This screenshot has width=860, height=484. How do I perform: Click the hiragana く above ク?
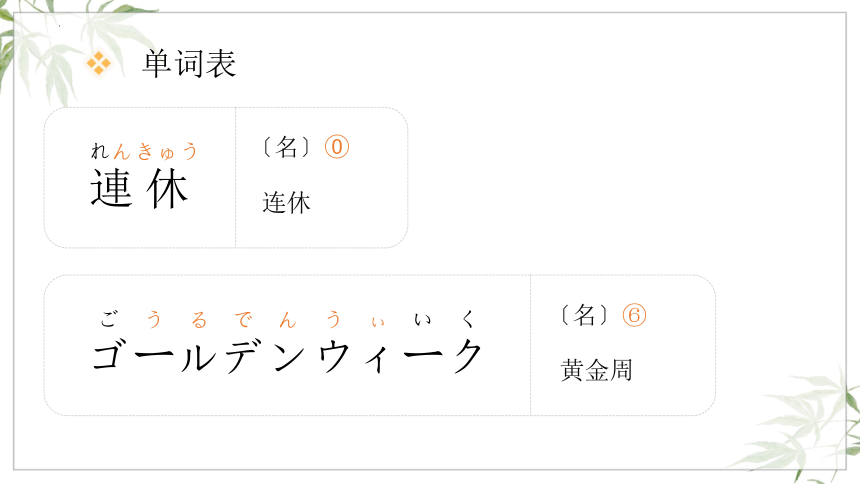point(467,318)
